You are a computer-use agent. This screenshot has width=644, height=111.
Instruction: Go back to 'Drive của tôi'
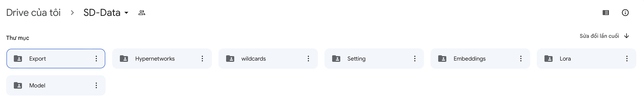tap(33, 13)
